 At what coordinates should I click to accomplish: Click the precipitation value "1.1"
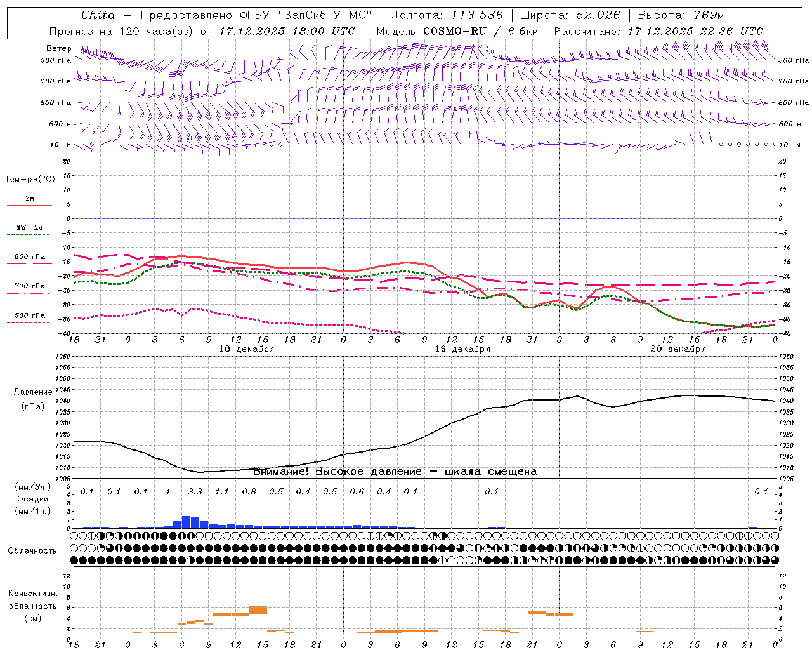222,492
